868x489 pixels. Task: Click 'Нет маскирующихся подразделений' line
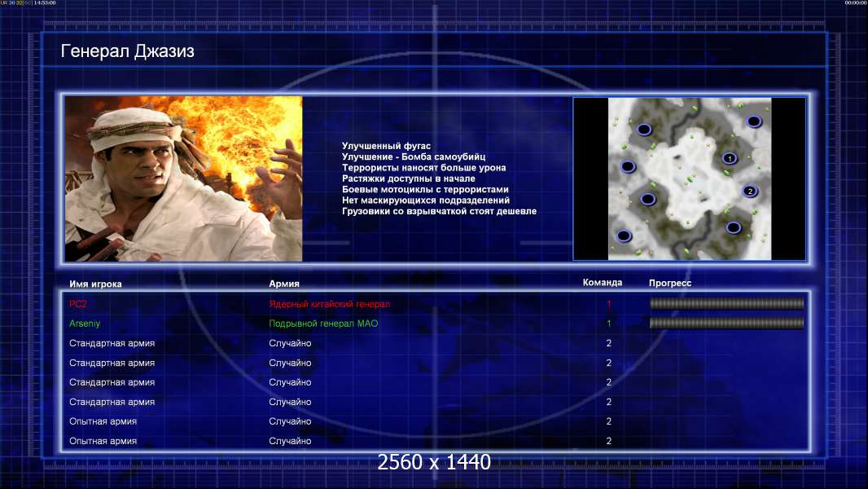[x=426, y=200]
